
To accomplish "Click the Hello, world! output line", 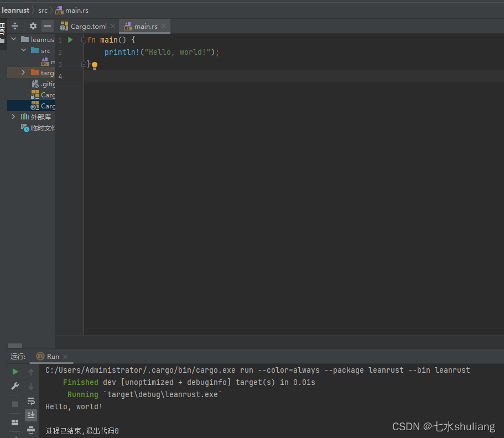I will (74, 407).
